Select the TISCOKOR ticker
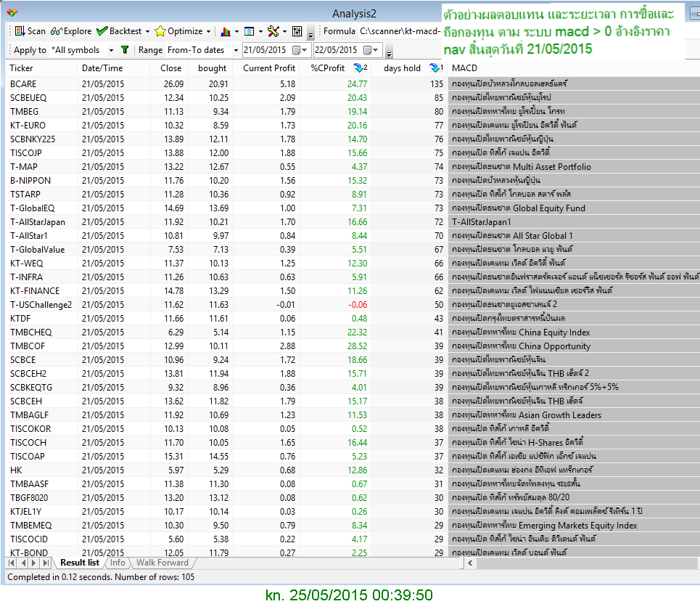The image size is (700, 604). pyautogui.click(x=30, y=429)
